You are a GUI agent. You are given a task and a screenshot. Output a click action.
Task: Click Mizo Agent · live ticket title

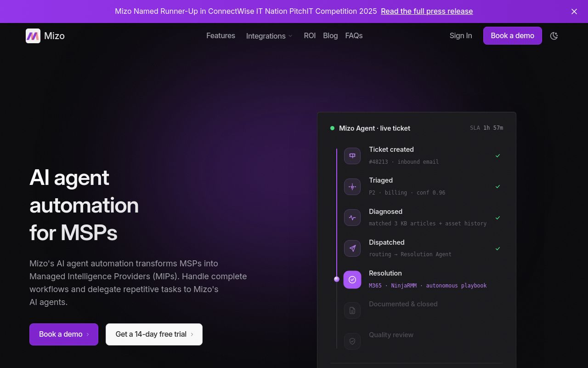click(x=374, y=128)
